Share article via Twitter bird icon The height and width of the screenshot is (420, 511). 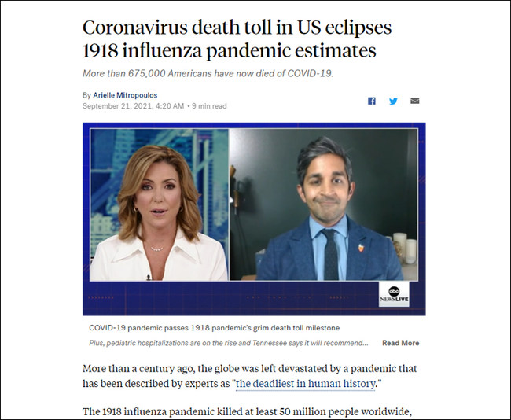coord(393,101)
